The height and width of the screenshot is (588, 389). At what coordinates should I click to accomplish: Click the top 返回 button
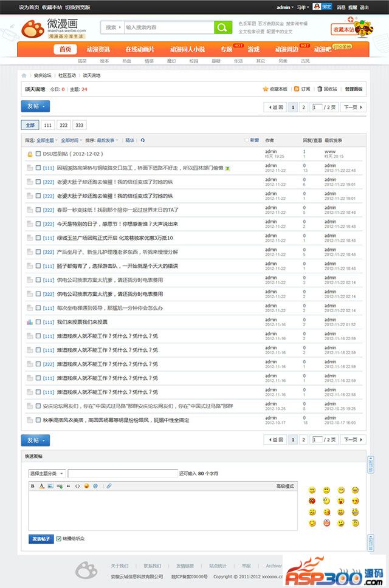(276, 108)
